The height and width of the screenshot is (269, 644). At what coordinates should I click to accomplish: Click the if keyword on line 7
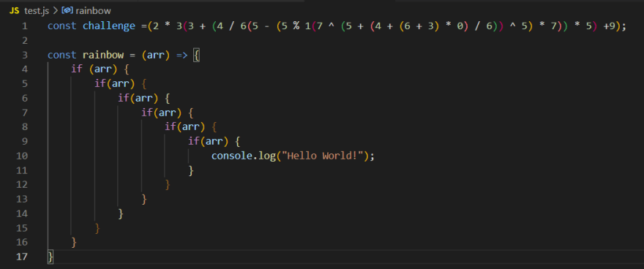tap(147, 113)
